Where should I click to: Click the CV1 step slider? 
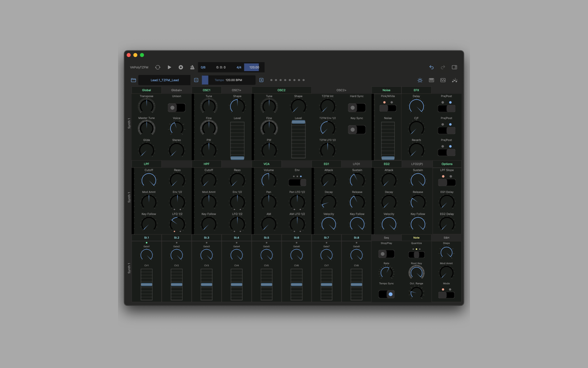pos(147,284)
